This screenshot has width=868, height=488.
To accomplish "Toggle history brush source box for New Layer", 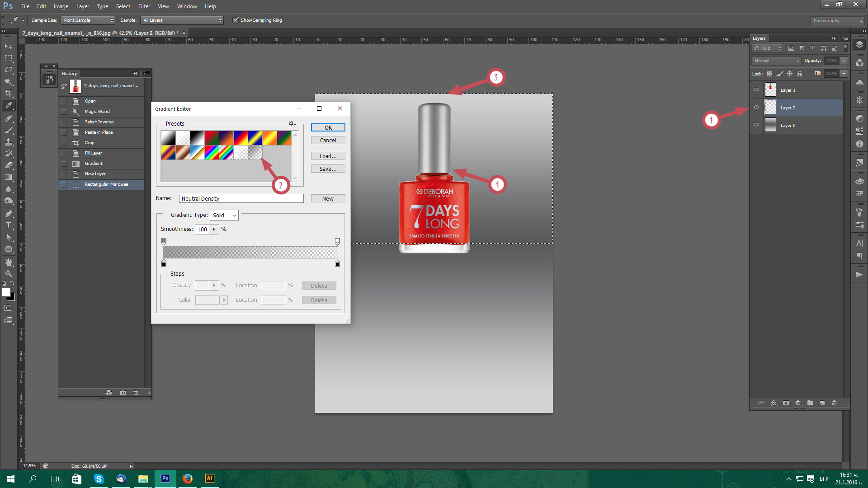I will pos(64,174).
